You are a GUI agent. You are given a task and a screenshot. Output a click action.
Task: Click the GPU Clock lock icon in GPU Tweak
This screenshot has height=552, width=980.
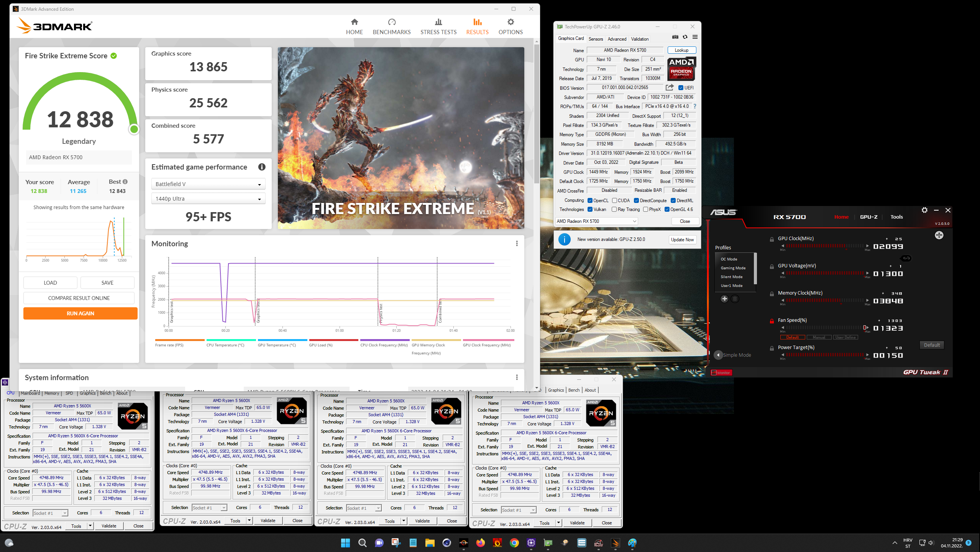click(x=772, y=239)
